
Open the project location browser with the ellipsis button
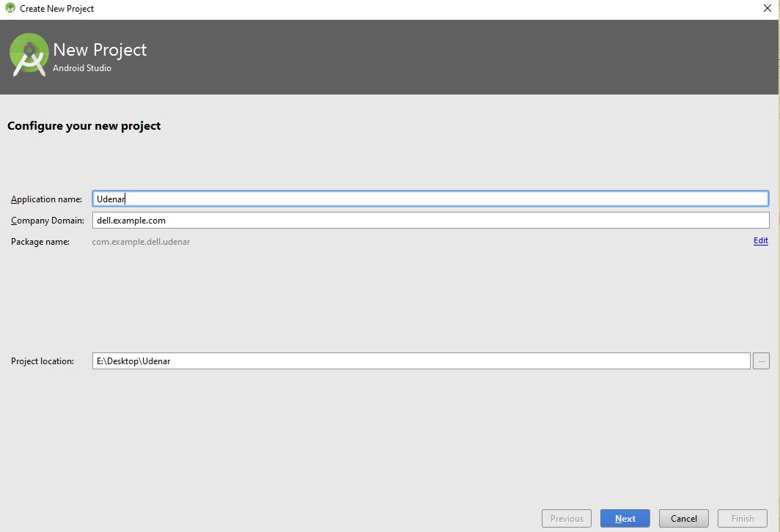coord(761,361)
